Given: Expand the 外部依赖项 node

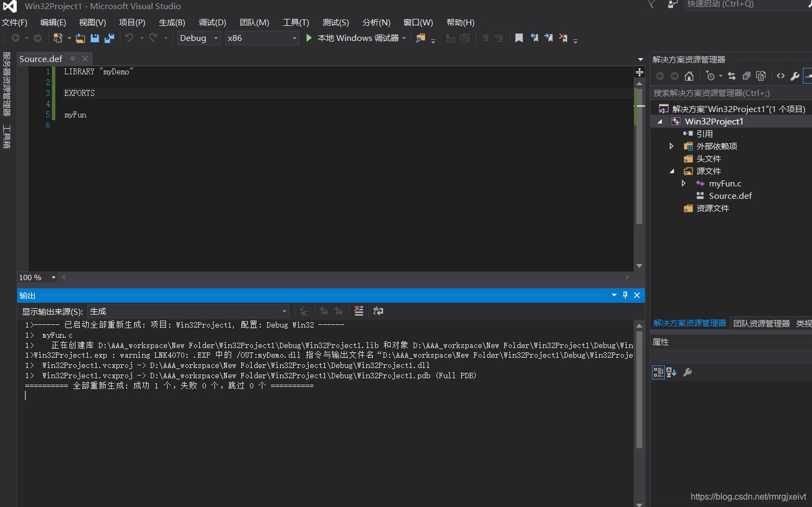Looking at the screenshot, I should 671,146.
